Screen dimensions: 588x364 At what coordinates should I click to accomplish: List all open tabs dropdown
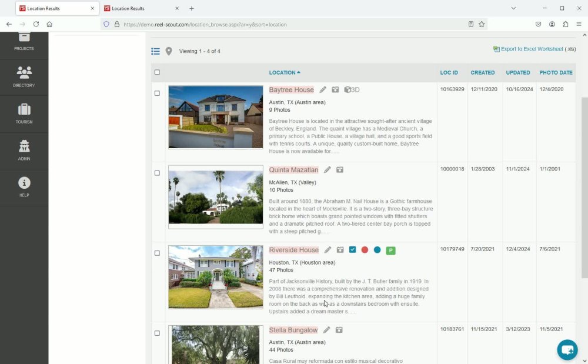pos(513,8)
